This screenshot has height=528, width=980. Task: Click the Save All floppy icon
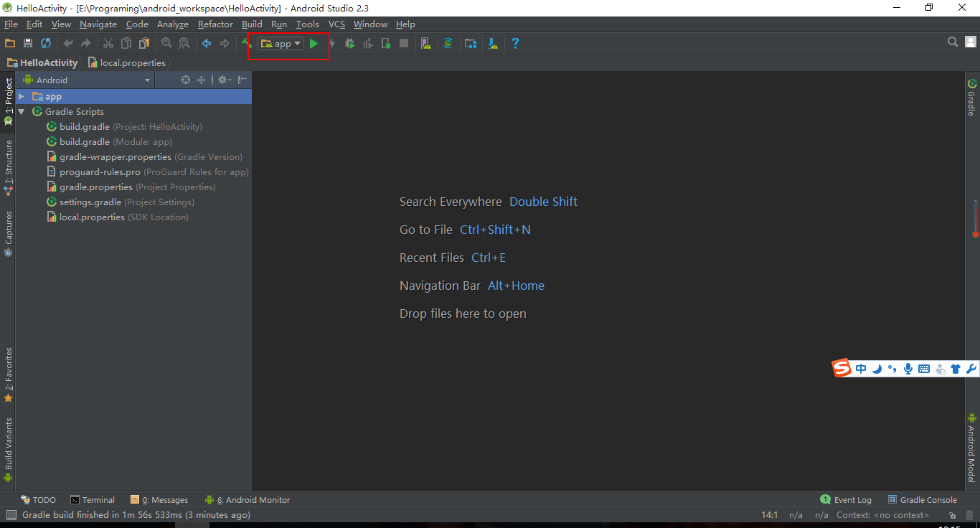click(x=28, y=44)
